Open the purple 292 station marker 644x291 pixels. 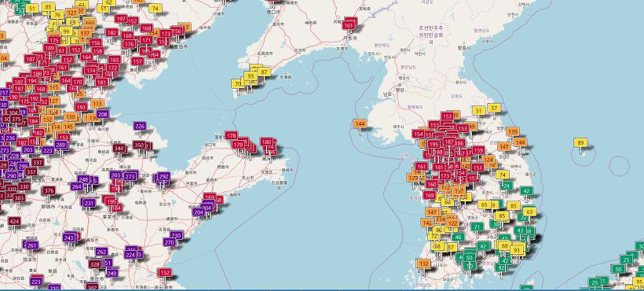(163, 176)
